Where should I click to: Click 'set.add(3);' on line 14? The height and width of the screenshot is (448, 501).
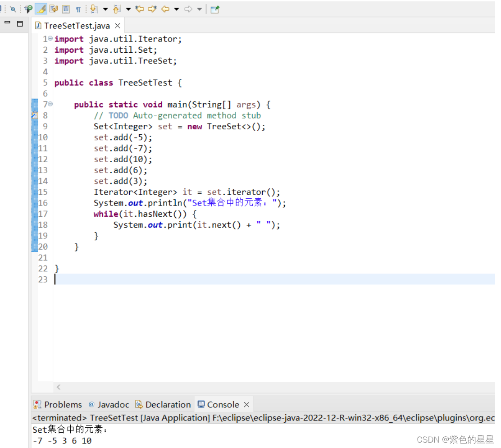click(120, 181)
